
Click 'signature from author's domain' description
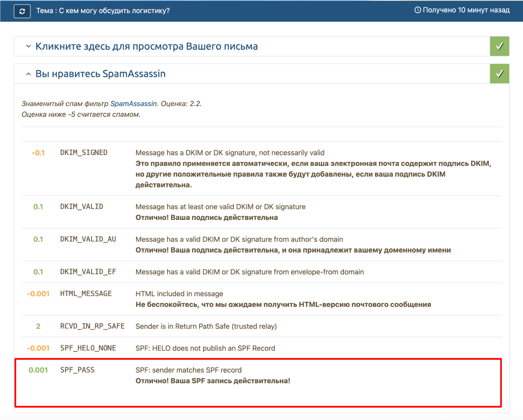pyautogui.click(x=239, y=239)
